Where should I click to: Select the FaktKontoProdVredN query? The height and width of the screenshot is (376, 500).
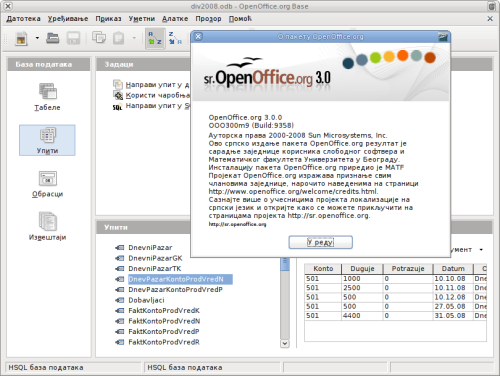(x=164, y=321)
